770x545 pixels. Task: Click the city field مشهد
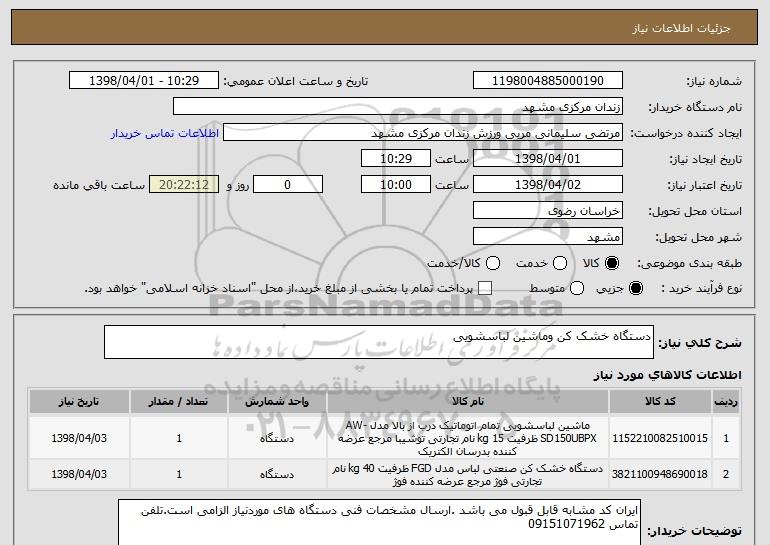(548, 237)
